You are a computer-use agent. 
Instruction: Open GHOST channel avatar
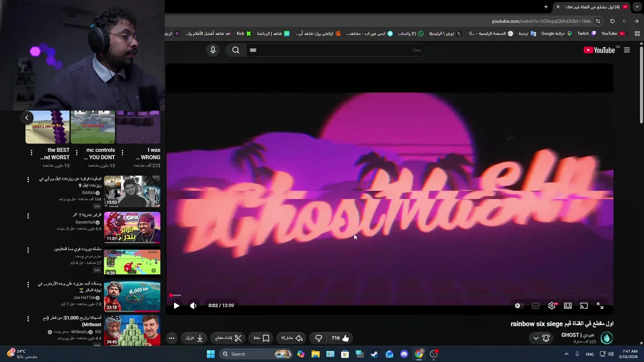(606, 338)
